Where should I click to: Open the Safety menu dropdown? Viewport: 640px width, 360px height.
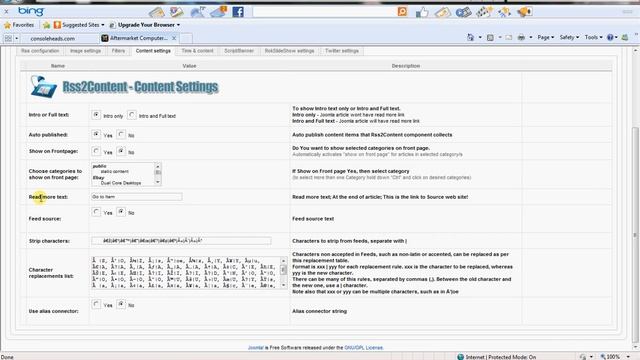569,38
